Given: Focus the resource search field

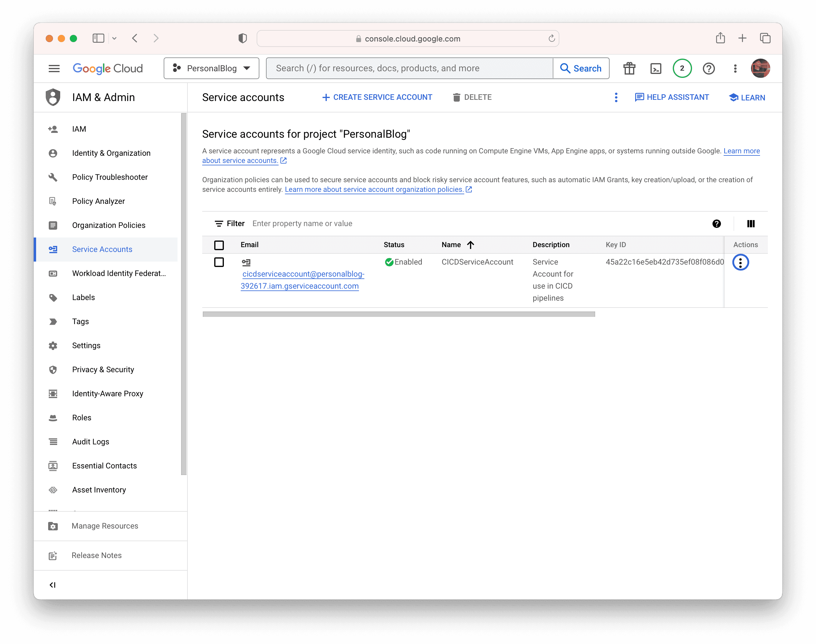Looking at the screenshot, I should coord(409,68).
